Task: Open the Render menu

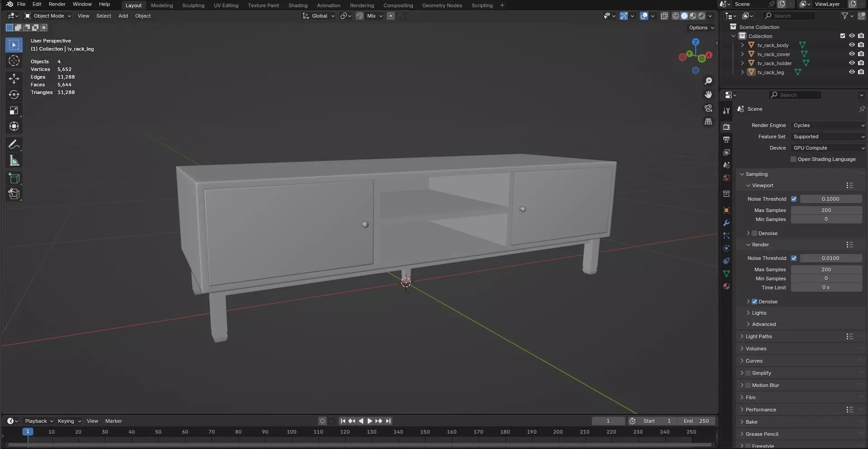Action: pyautogui.click(x=57, y=4)
